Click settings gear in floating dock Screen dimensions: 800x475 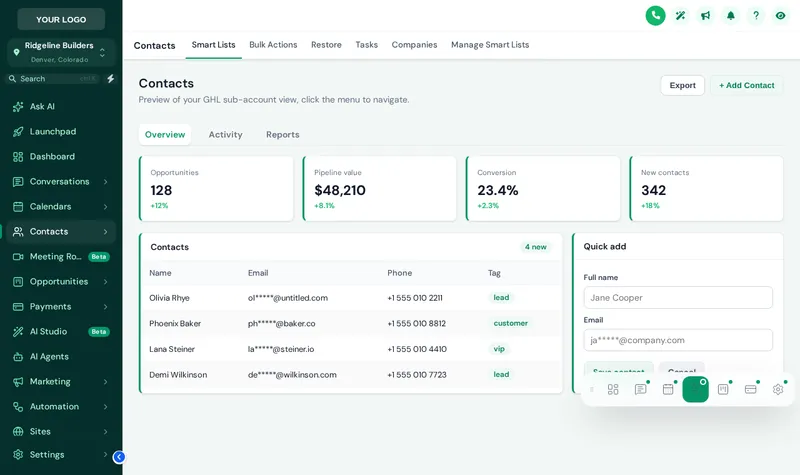pyautogui.click(x=778, y=389)
